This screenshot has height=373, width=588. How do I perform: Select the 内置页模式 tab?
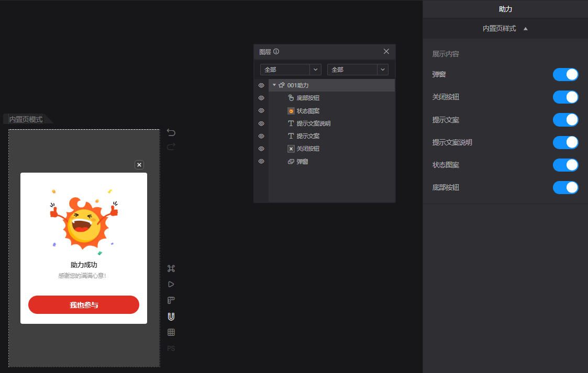pyautogui.click(x=26, y=119)
